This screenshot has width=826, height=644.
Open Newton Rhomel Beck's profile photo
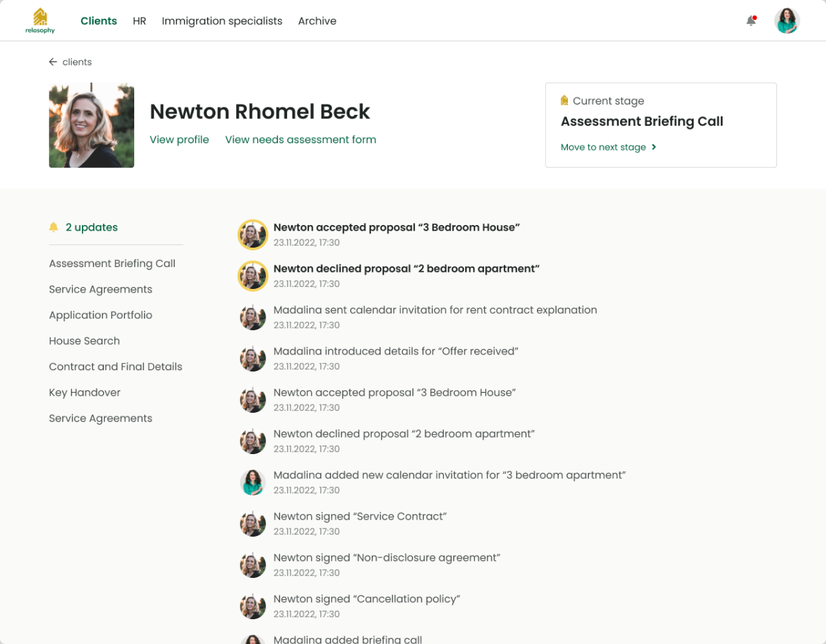tap(92, 125)
